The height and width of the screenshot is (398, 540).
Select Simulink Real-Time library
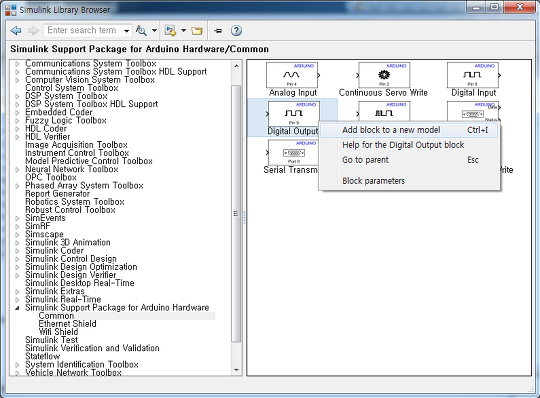tap(63, 300)
